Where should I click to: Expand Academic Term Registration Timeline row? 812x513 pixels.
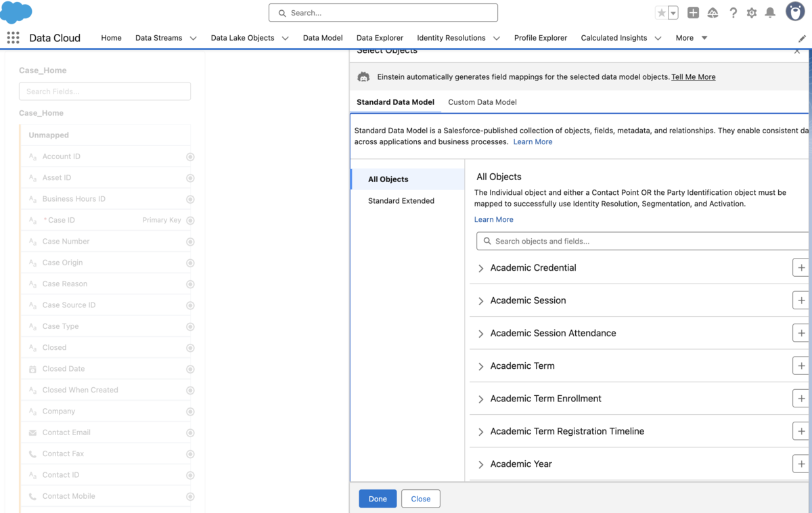click(x=480, y=432)
